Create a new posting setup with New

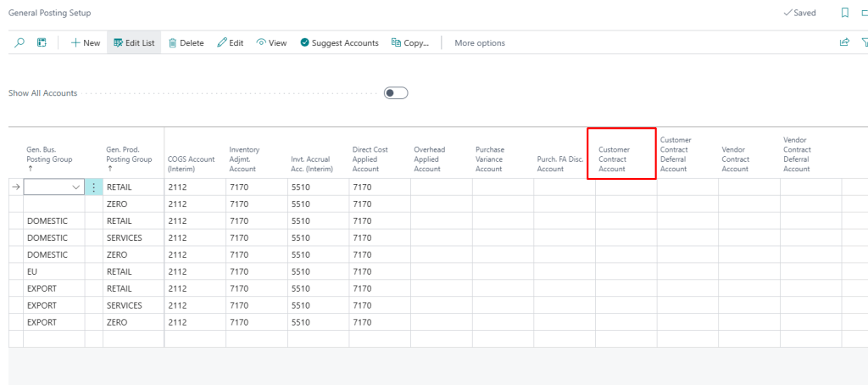(85, 42)
